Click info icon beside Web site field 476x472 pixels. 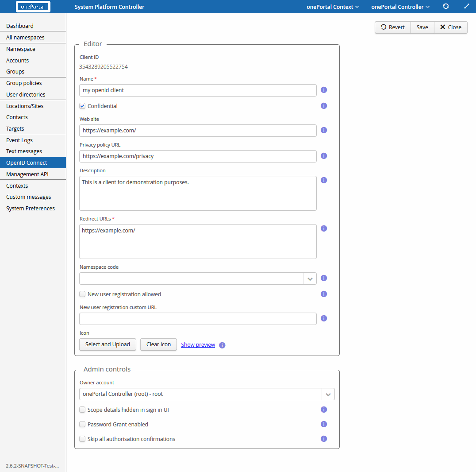(x=324, y=130)
